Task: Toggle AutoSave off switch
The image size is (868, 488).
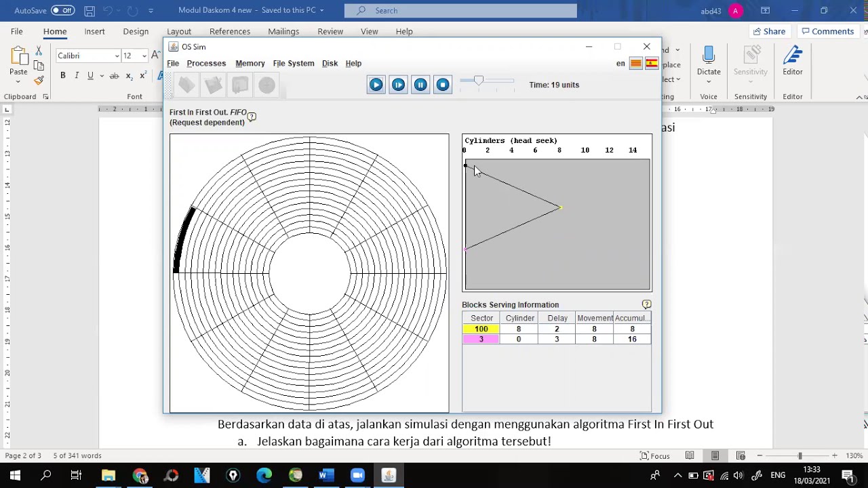Action: coord(63,10)
